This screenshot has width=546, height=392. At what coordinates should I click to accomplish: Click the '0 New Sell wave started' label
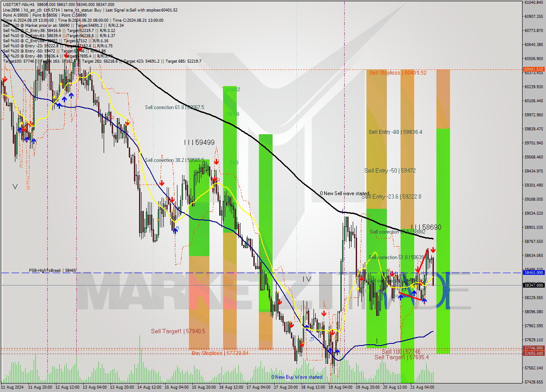coord(345,193)
